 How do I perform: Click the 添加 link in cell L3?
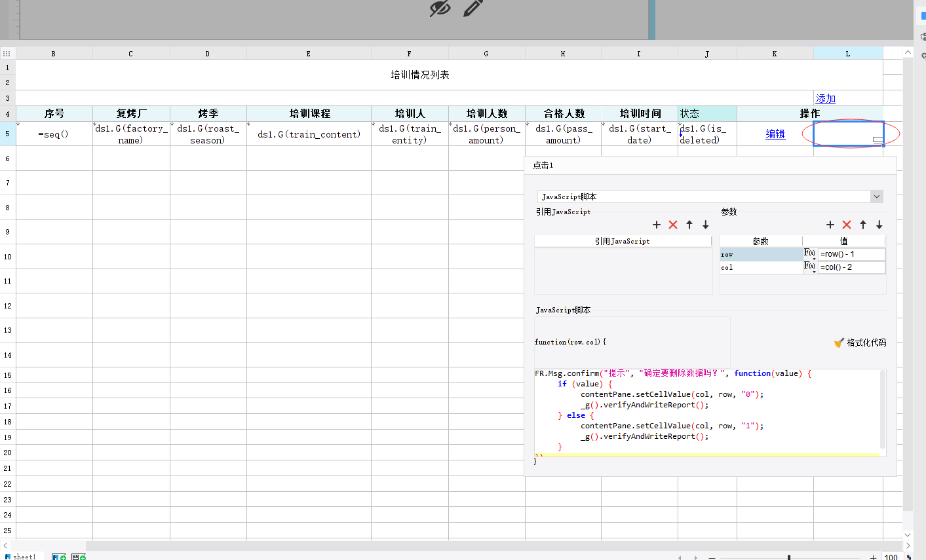[x=826, y=99]
